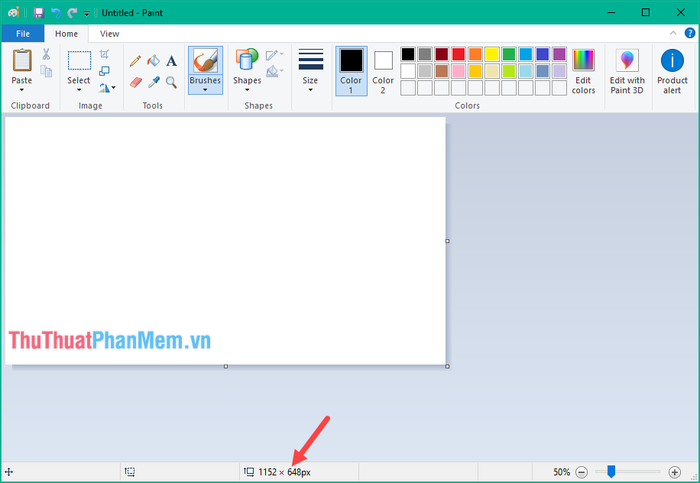
Task: Choose the Fill with color bucket
Action: [x=153, y=61]
